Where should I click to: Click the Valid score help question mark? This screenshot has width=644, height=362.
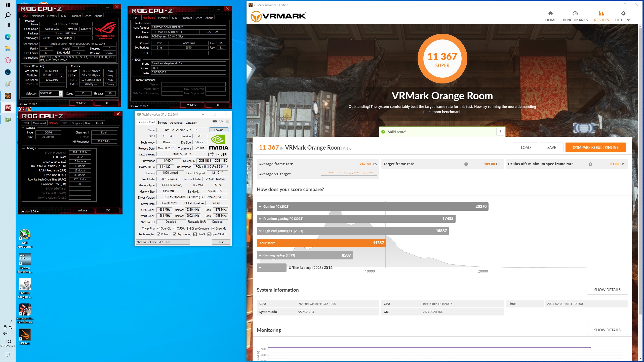point(500,132)
